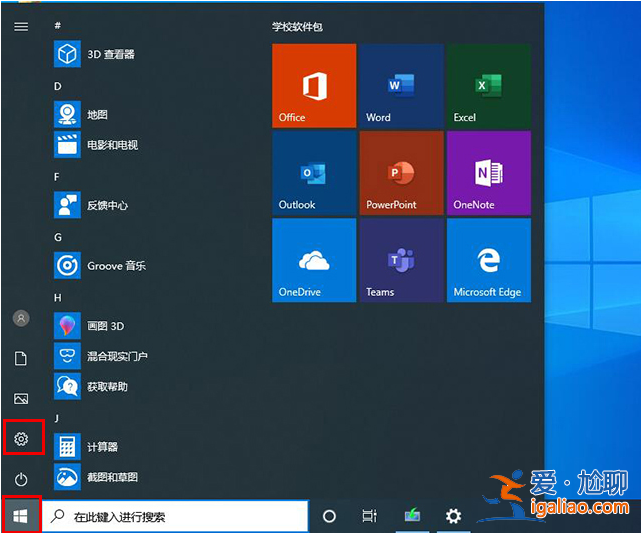Open the PowerPoint tile
This screenshot has height=534, width=641.
point(401,173)
